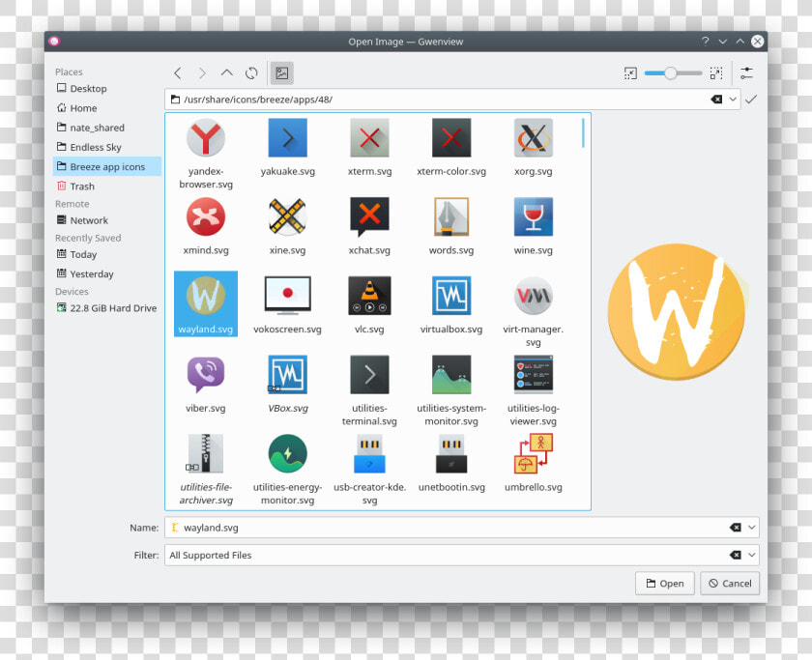812x660 pixels.
Task: Click the title bar help question mark
Action: (706, 42)
